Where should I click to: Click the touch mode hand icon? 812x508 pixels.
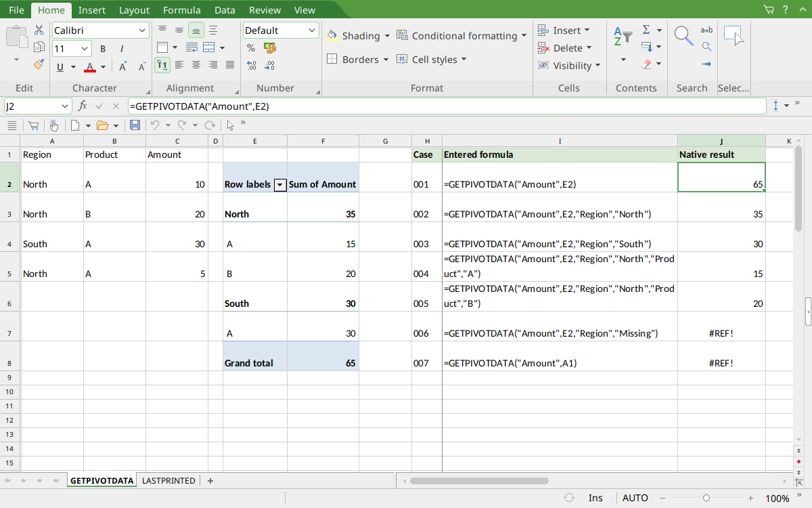coord(54,125)
